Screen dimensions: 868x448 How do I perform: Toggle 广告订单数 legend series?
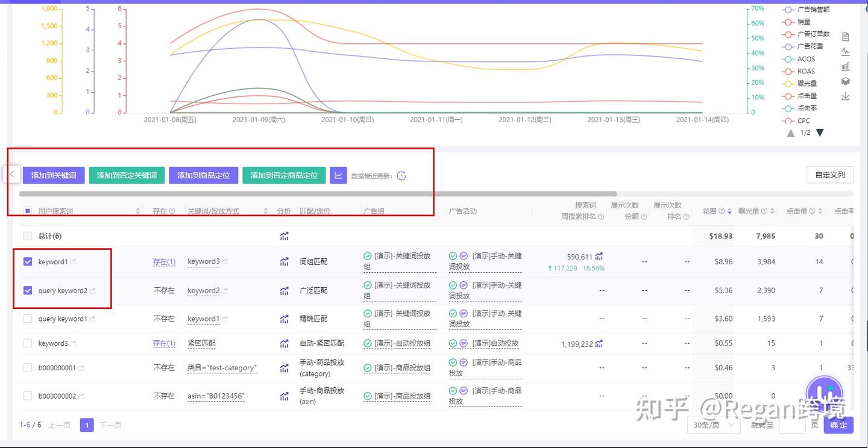(x=806, y=34)
